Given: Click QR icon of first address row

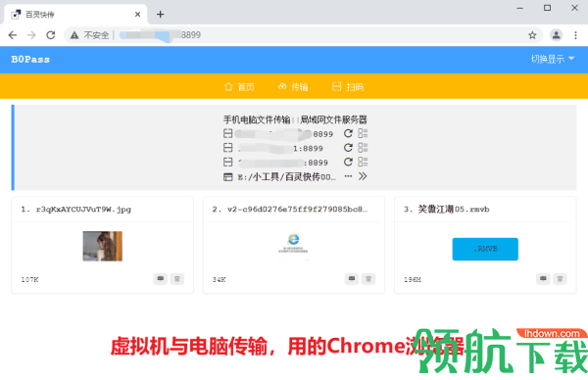Looking at the screenshot, I should [228, 134].
